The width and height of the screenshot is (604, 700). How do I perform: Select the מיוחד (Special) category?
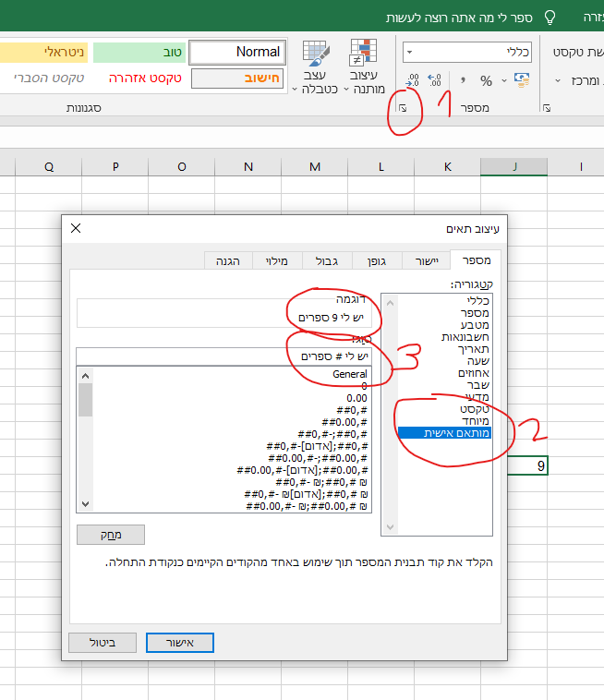click(x=444, y=421)
